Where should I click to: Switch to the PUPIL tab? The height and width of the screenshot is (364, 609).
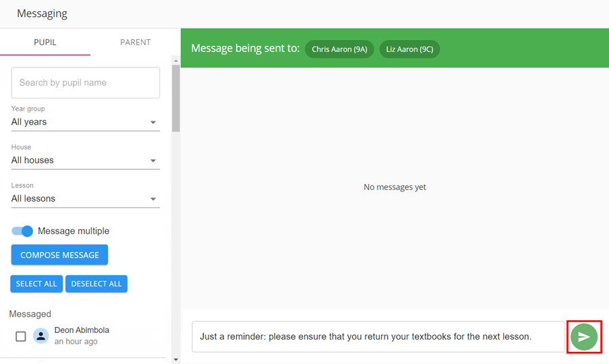(45, 42)
